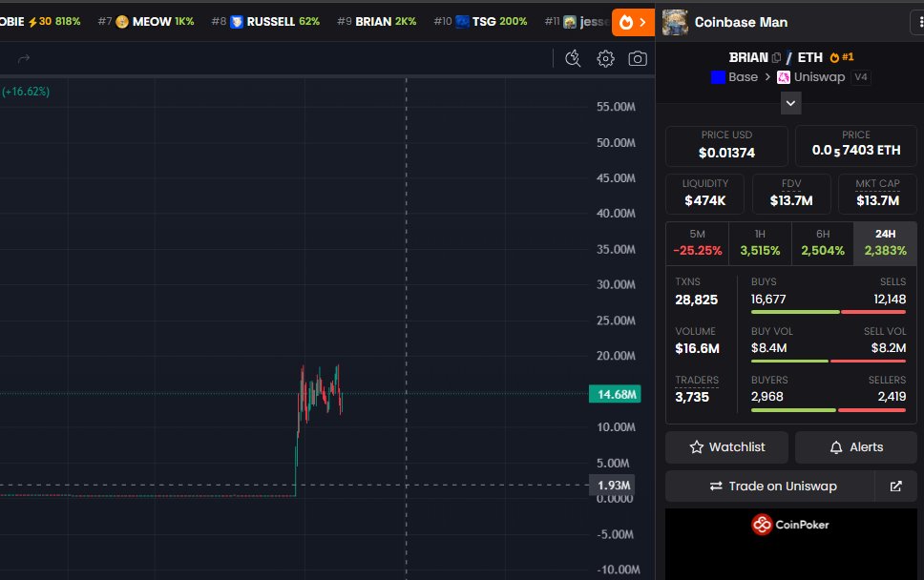Click the V4 version badge
This screenshot has width=924, height=580.
point(861,77)
